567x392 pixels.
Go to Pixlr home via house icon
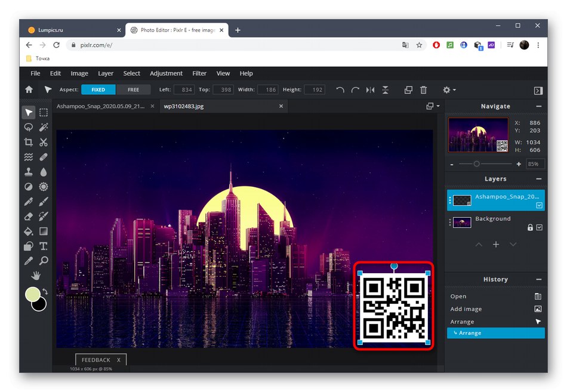click(x=29, y=89)
